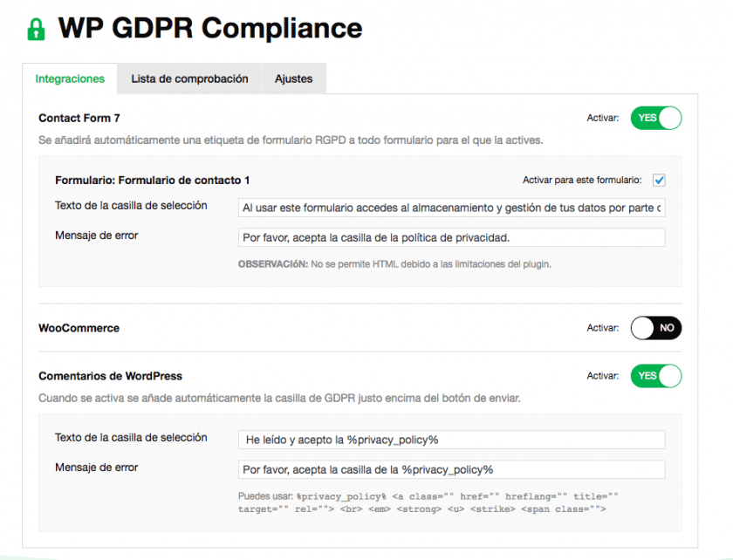Switch to the Lista de comprobación tab
733x560 pixels.
189,79
